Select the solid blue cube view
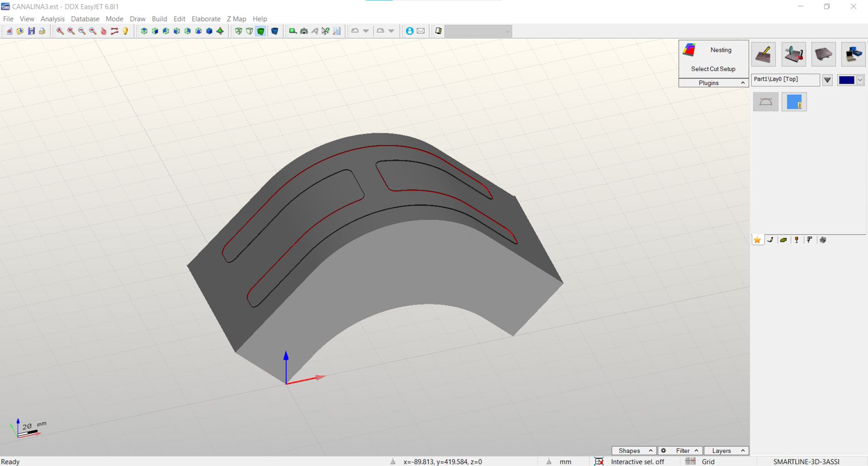This screenshot has width=868, height=466. pos(209,31)
